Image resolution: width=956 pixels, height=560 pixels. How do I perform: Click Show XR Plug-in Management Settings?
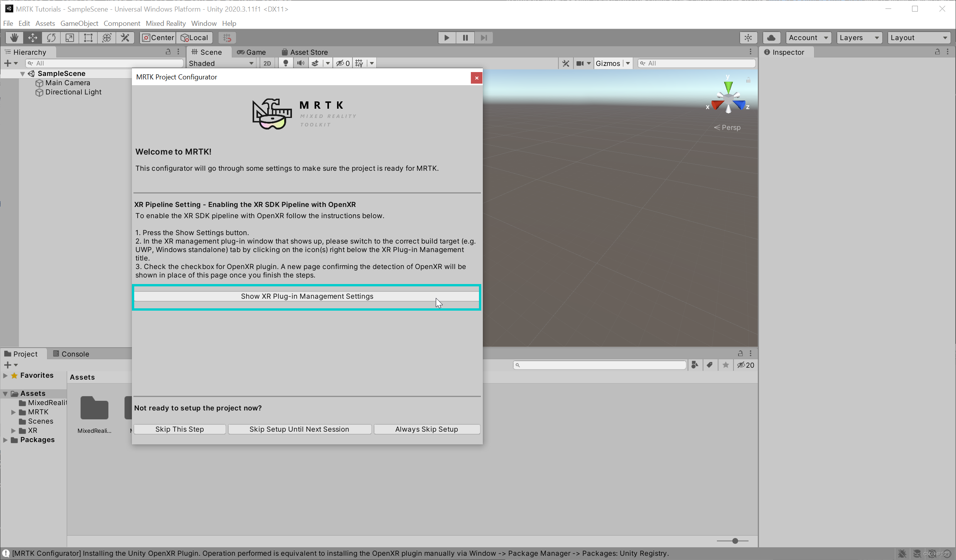pos(307,296)
